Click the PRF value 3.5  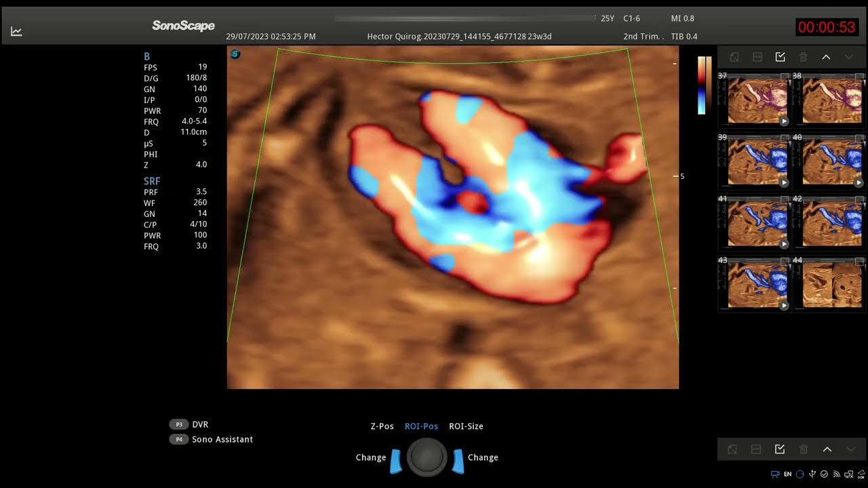coord(201,192)
